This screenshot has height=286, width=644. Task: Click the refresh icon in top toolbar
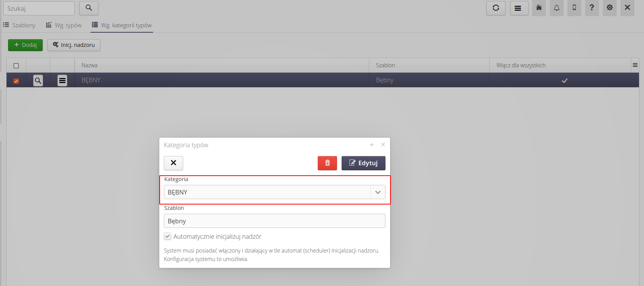[x=496, y=8]
